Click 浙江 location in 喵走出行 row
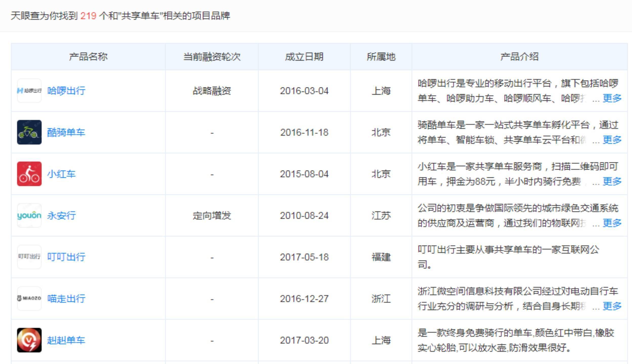The height and width of the screenshot is (364, 632). click(x=381, y=299)
